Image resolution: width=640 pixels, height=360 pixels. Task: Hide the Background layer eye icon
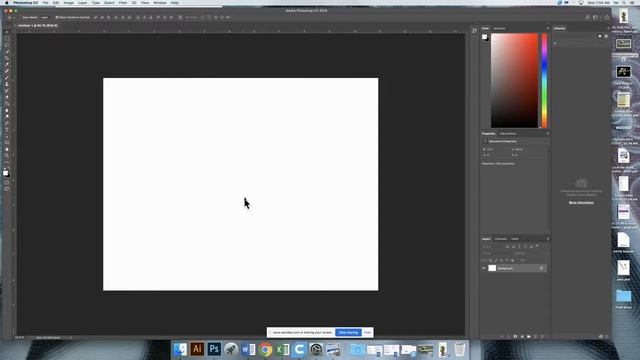tap(484, 268)
